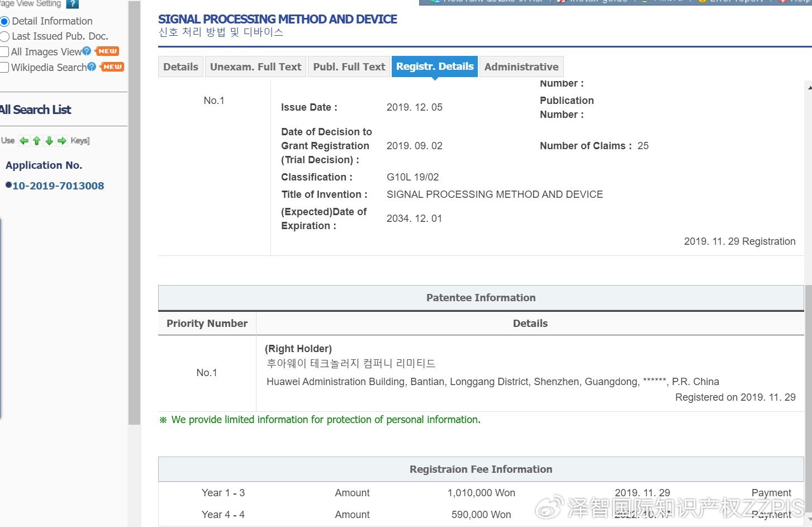812x527 pixels.
Task: Click the '2019. 11. 29 Registration' text
Action: 740,241
